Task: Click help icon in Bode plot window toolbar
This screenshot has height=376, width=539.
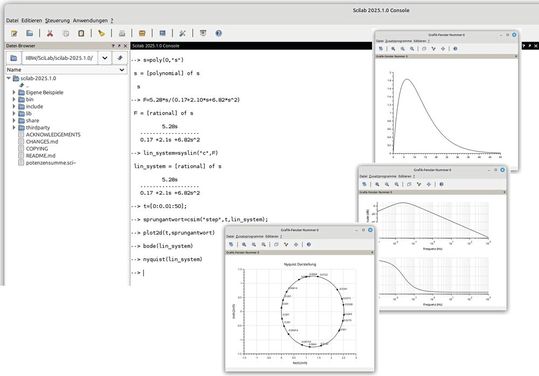Action: (441, 184)
